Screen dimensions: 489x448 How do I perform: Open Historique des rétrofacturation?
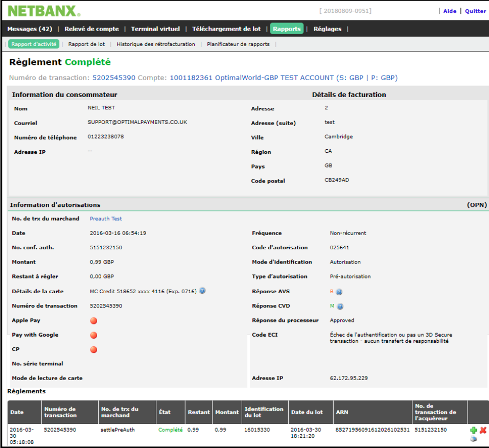[x=155, y=44]
